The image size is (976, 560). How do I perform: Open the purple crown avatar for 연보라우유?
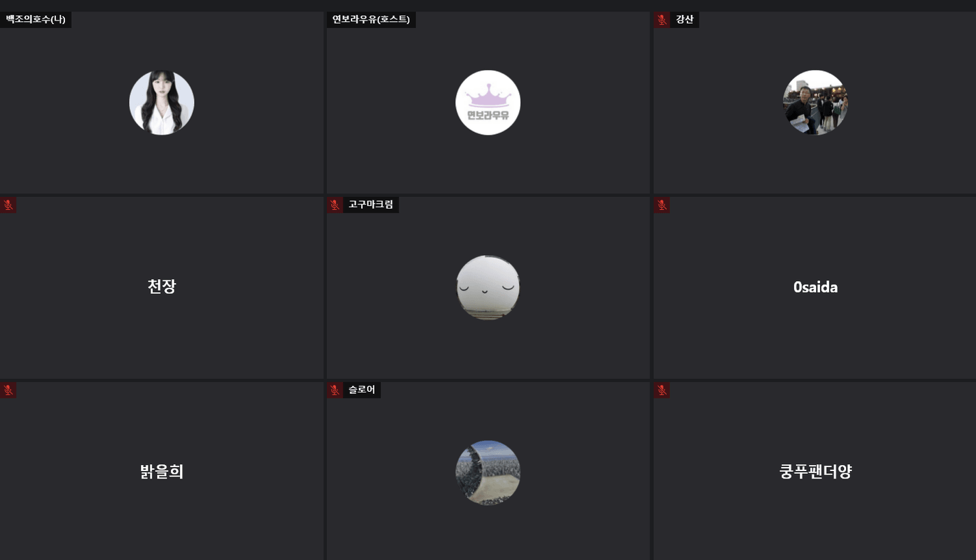click(488, 103)
